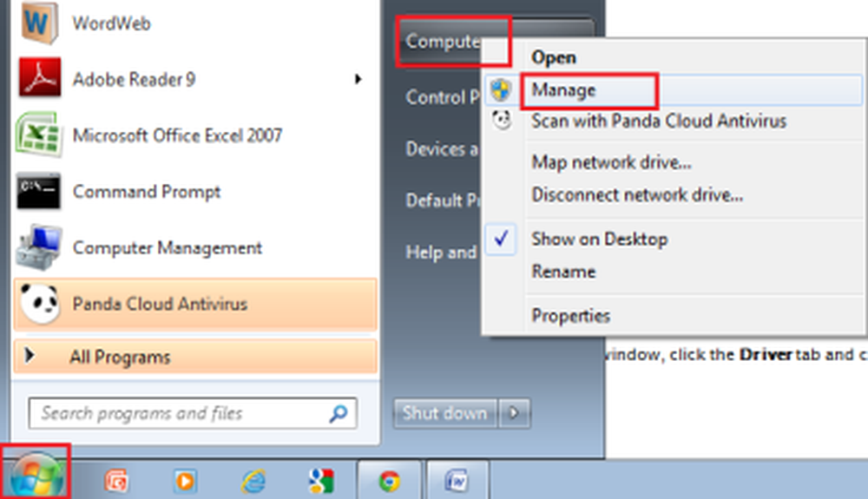Viewport: 868px width, 499px height.
Task: Expand Adobe Reader 9 jump list arrow
Action: point(358,79)
